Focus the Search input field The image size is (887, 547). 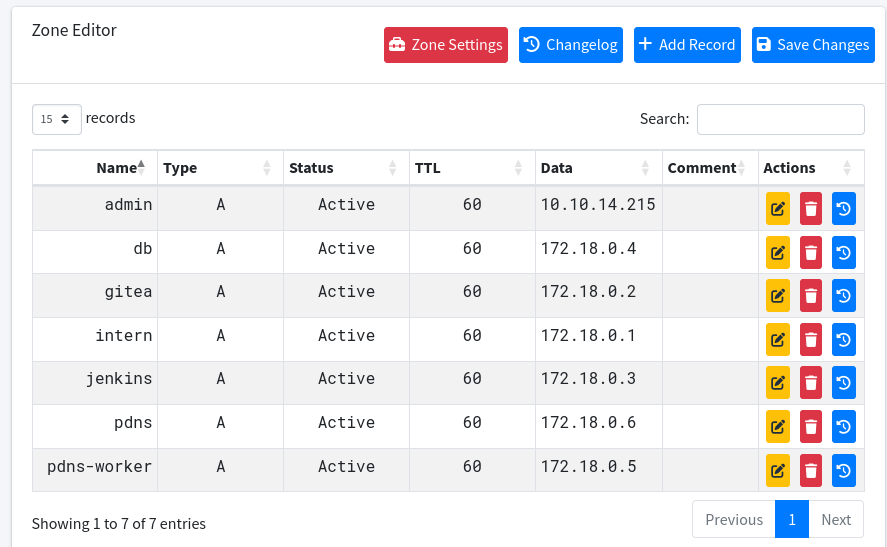pyautogui.click(x=780, y=119)
